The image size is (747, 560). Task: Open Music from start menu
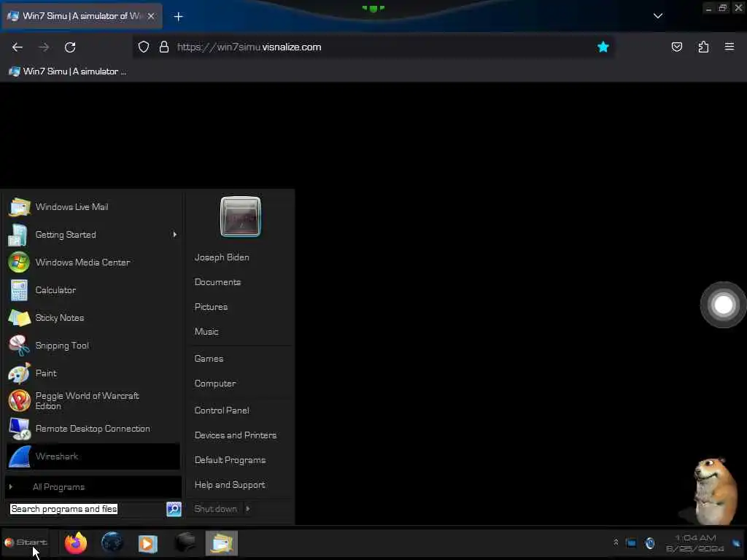point(206,332)
